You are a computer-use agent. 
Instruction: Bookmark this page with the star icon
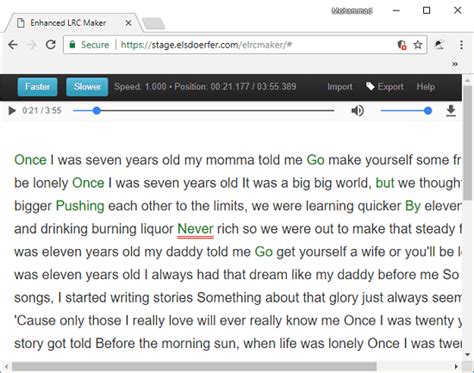(x=418, y=45)
